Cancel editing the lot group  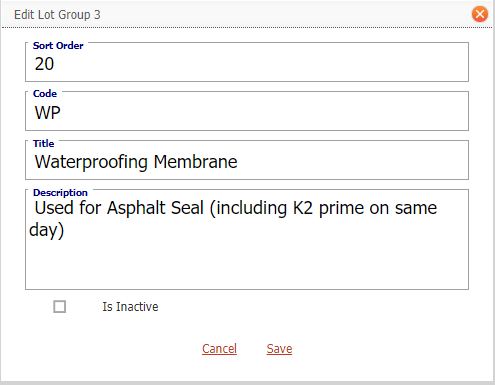(219, 349)
